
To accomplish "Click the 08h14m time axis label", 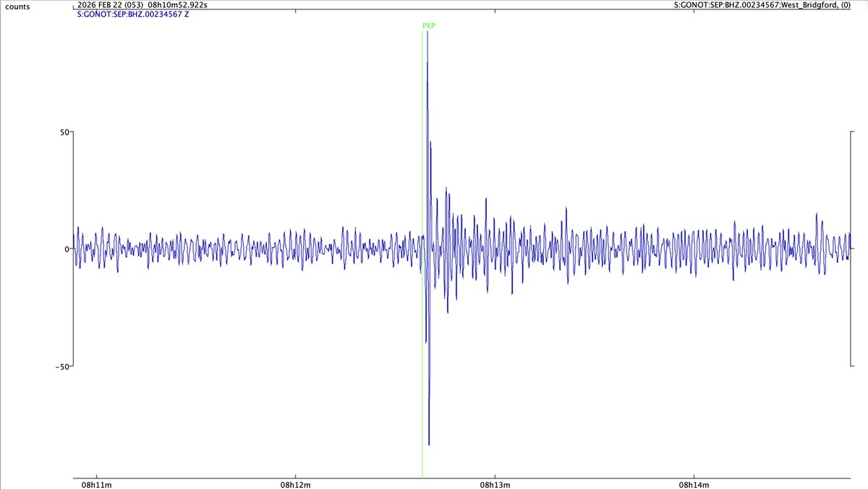I will [x=694, y=484].
